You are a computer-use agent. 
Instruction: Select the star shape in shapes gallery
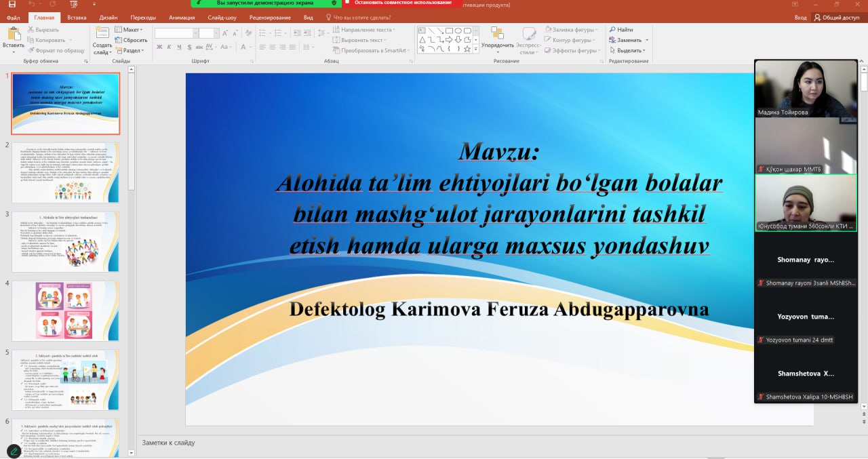pos(467,49)
